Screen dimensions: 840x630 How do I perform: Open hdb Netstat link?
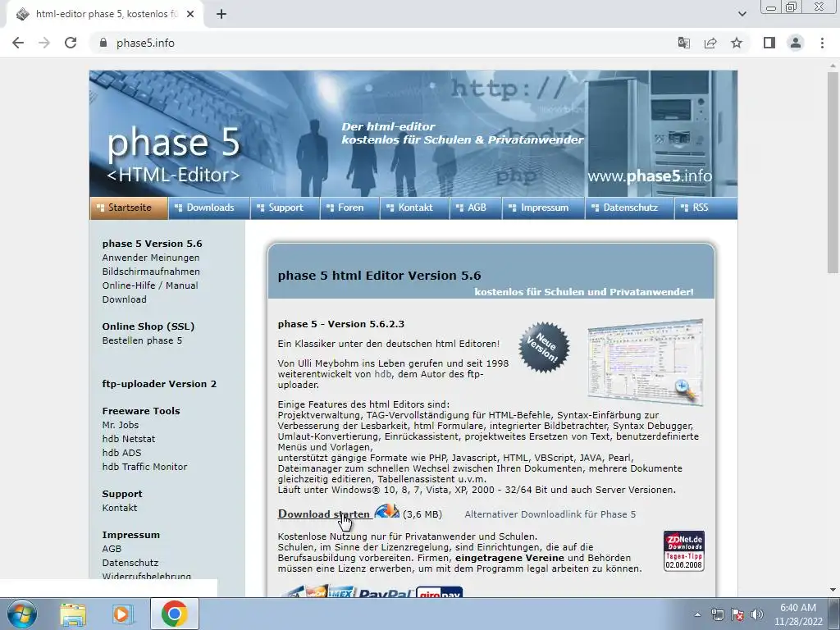(129, 439)
